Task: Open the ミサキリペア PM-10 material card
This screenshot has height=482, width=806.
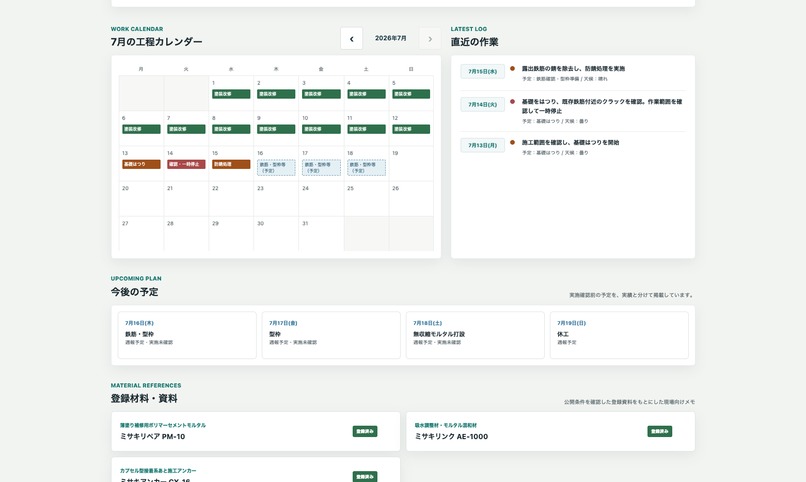Action: [x=255, y=432]
